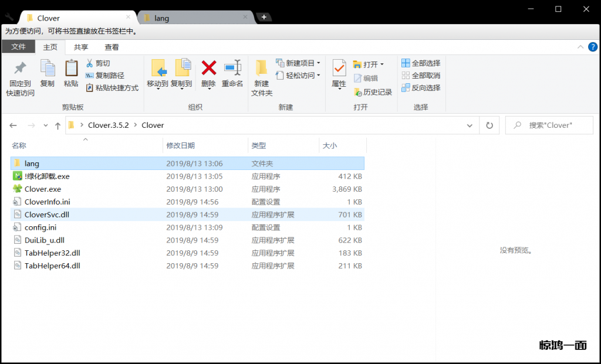Click the Pin to Quick Access icon
Screen dimensions: 601x364
[20, 69]
